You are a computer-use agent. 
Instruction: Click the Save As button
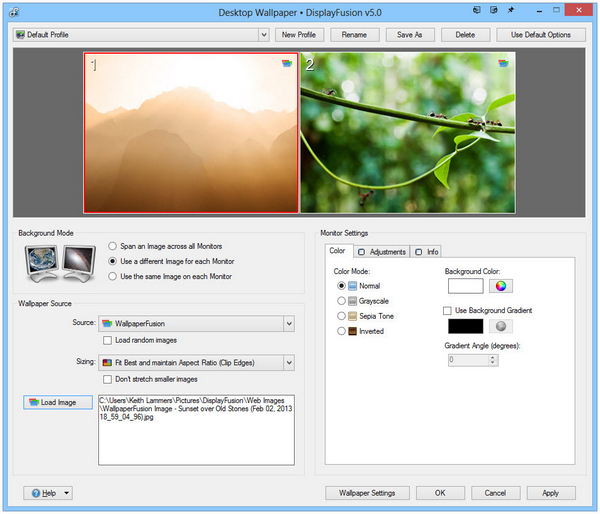click(410, 35)
